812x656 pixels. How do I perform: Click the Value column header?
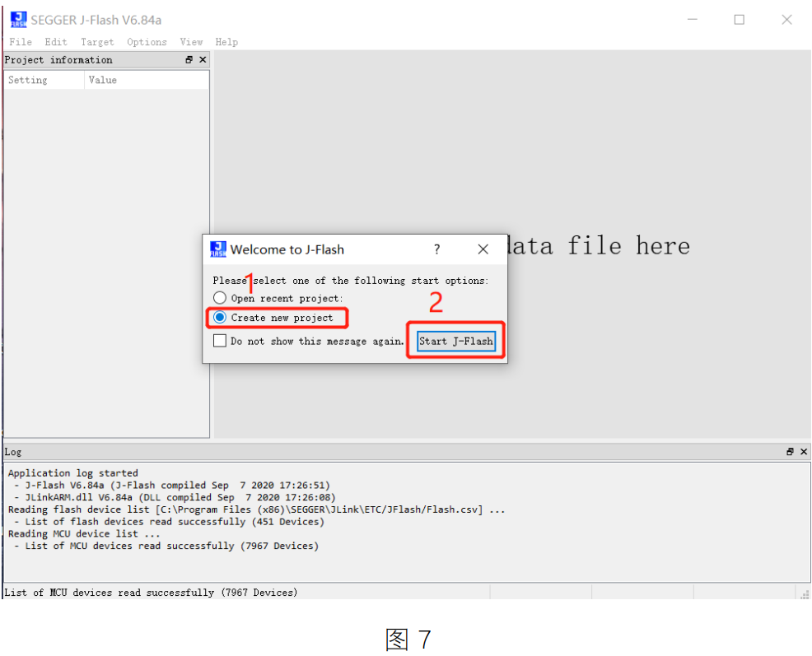pyautogui.click(x=147, y=80)
